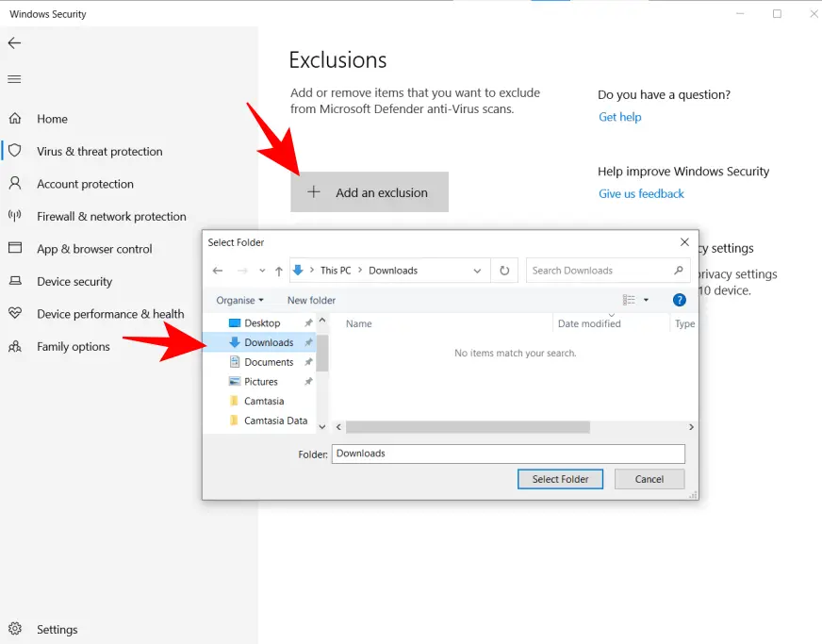Click the Camtasia folder icon

235,401
